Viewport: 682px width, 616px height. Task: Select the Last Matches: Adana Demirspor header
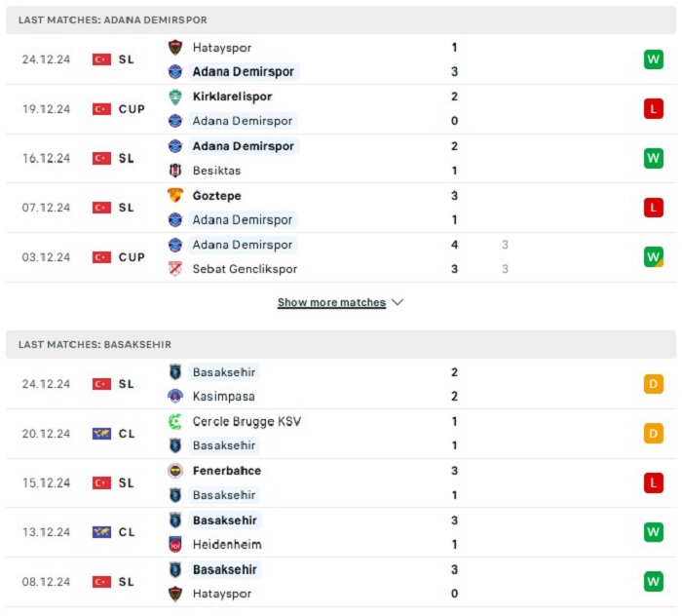tap(341, 20)
